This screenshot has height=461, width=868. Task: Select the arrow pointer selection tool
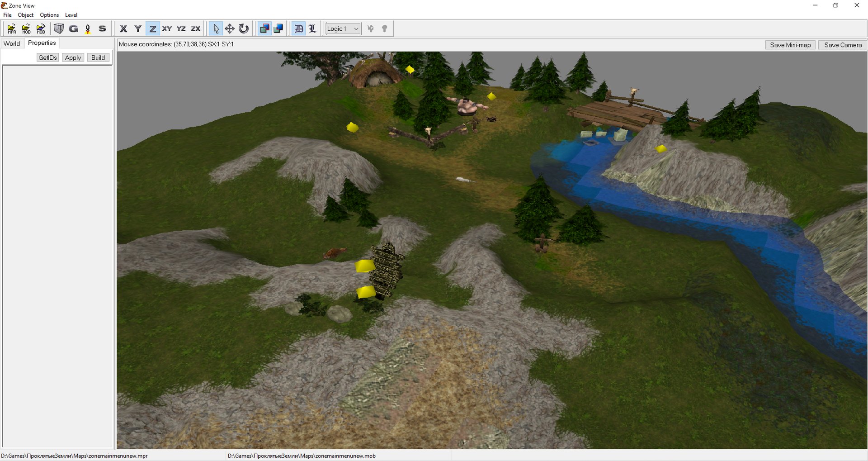[216, 29]
